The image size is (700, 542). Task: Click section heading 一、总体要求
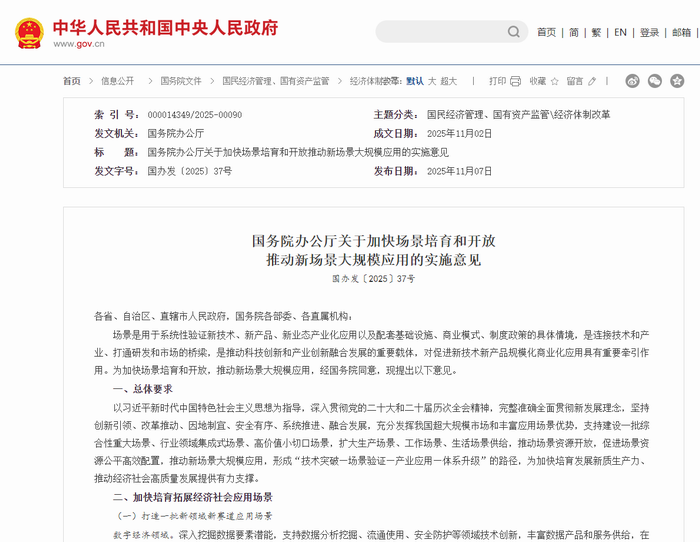[x=143, y=389]
